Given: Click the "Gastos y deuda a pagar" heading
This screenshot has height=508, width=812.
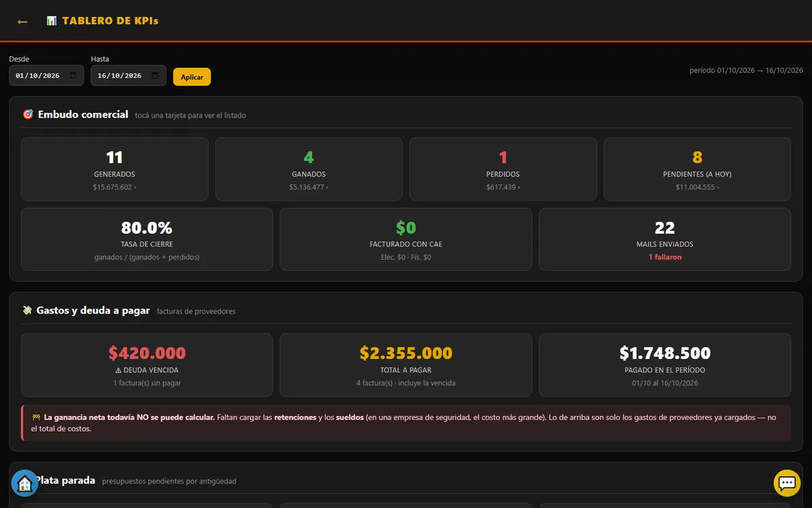Looking at the screenshot, I should [93, 310].
